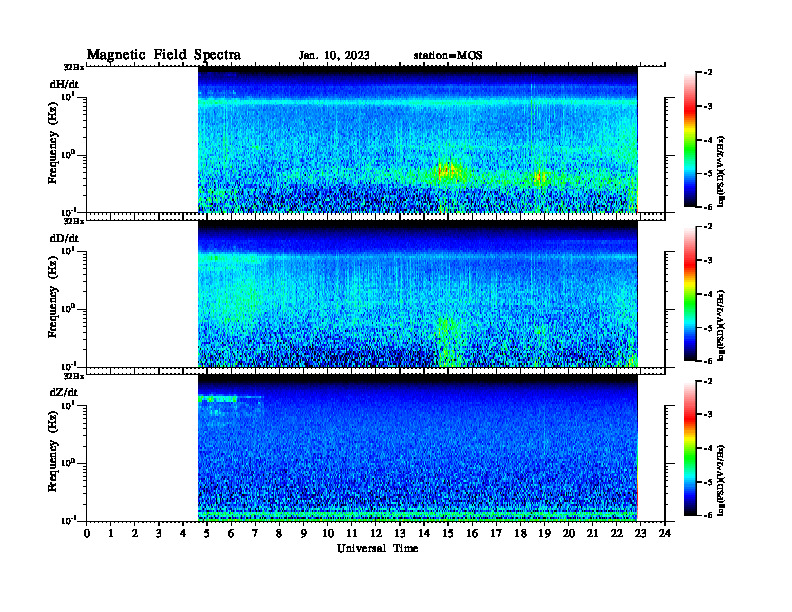
Task: Click hour 24 on the time axis
Action: (x=665, y=534)
